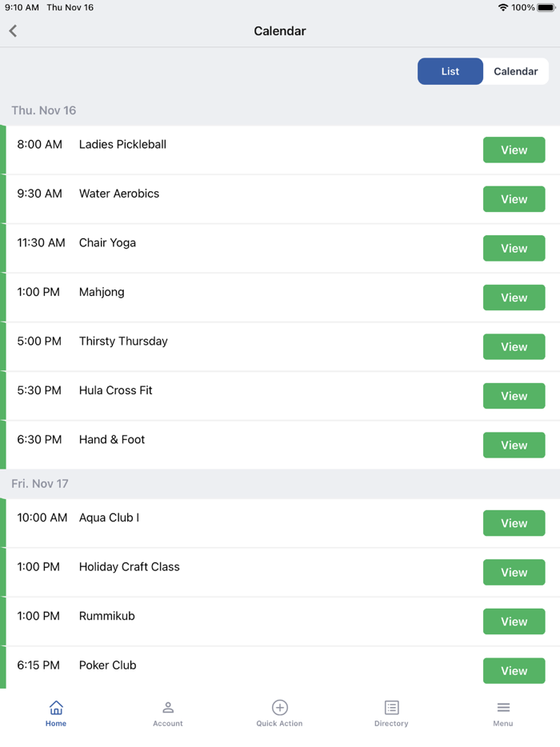Open the Directory list icon
560x747 pixels.
click(391, 708)
